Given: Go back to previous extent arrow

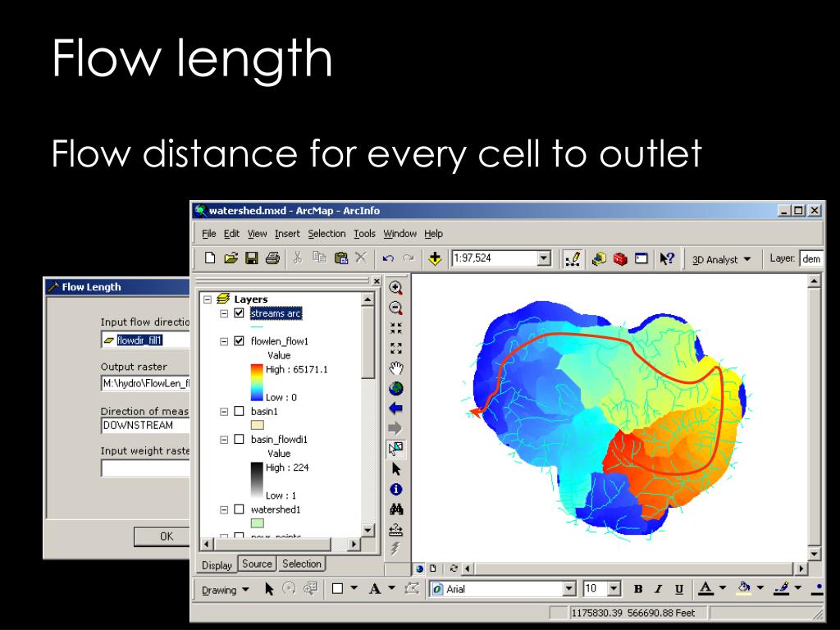Looking at the screenshot, I should click(x=396, y=409).
